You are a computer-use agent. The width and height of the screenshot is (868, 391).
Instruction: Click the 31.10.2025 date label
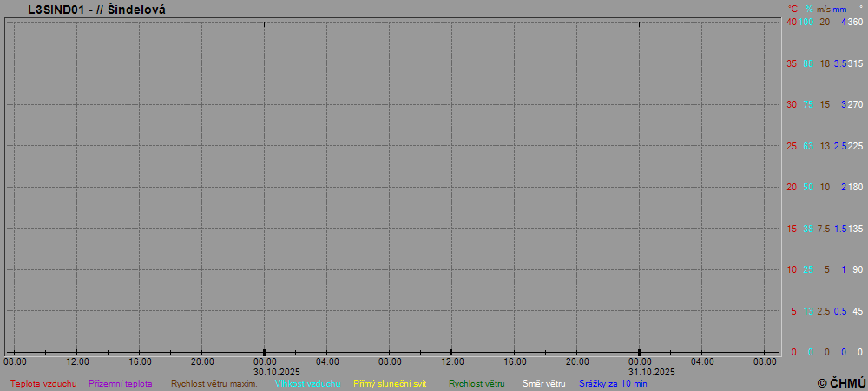pos(652,372)
